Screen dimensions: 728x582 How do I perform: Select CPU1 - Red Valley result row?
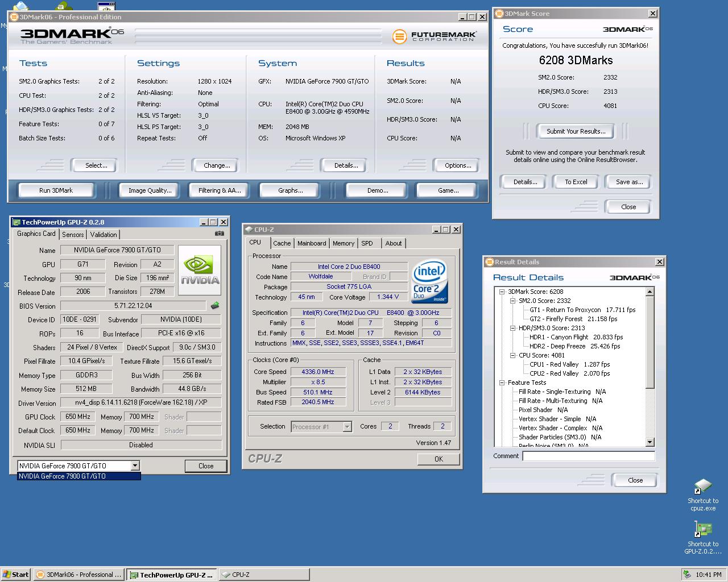point(569,364)
